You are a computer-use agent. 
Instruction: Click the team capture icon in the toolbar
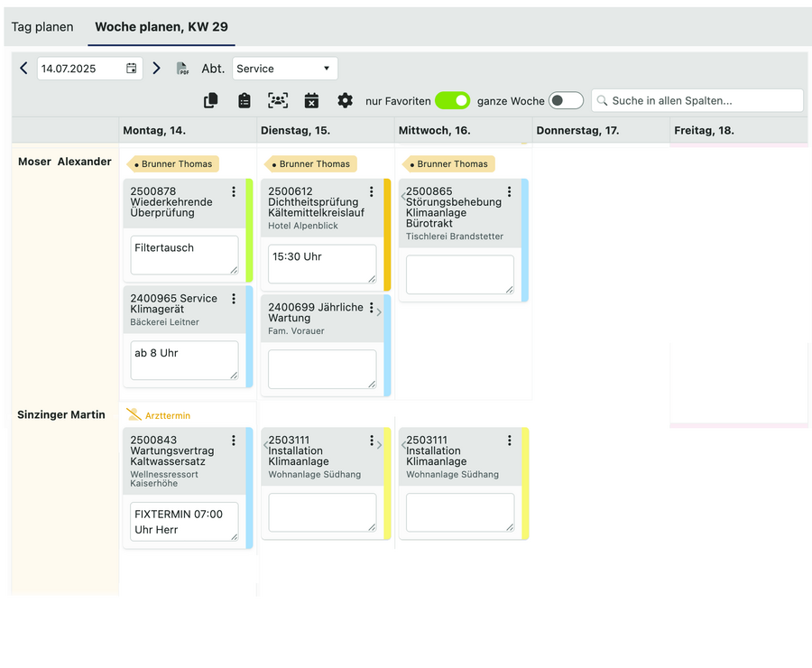click(278, 100)
